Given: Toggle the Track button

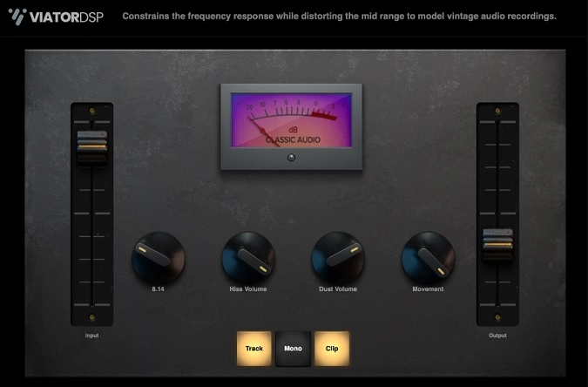Looking at the screenshot, I should click(x=254, y=349).
